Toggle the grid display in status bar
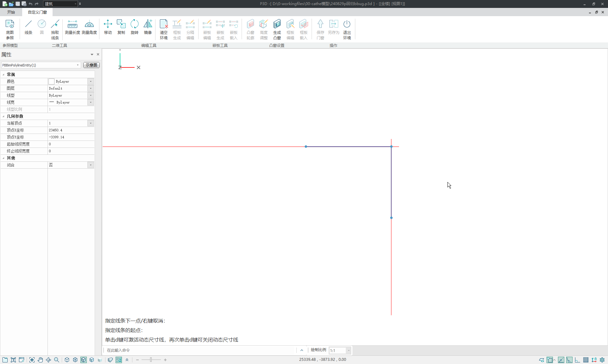This screenshot has height=364, width=608. click(586, 360)
